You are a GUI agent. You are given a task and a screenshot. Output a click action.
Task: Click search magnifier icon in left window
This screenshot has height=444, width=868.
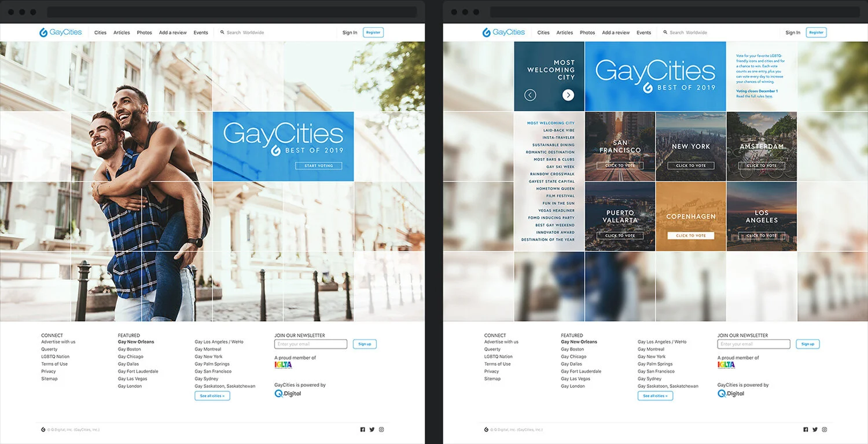222,32
